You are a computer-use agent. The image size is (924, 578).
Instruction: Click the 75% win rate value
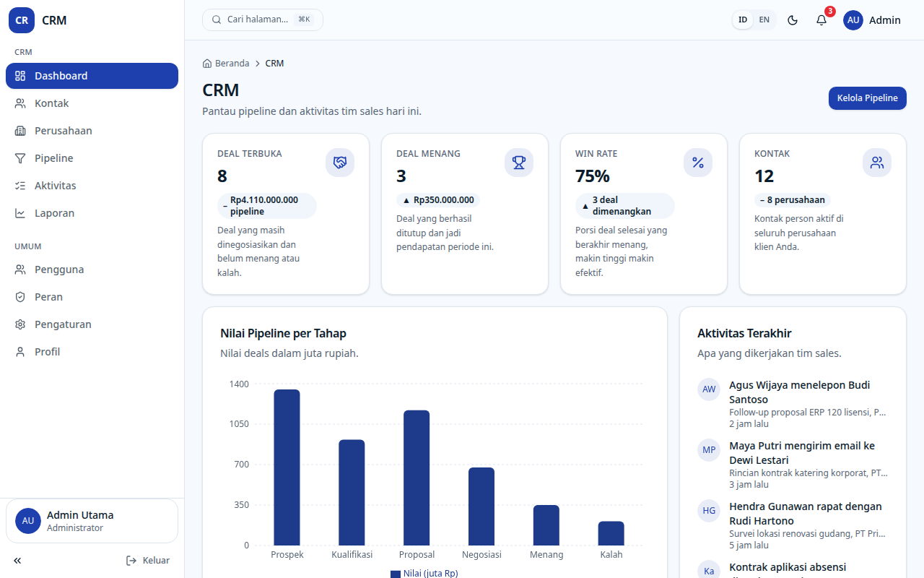point(593,176)
